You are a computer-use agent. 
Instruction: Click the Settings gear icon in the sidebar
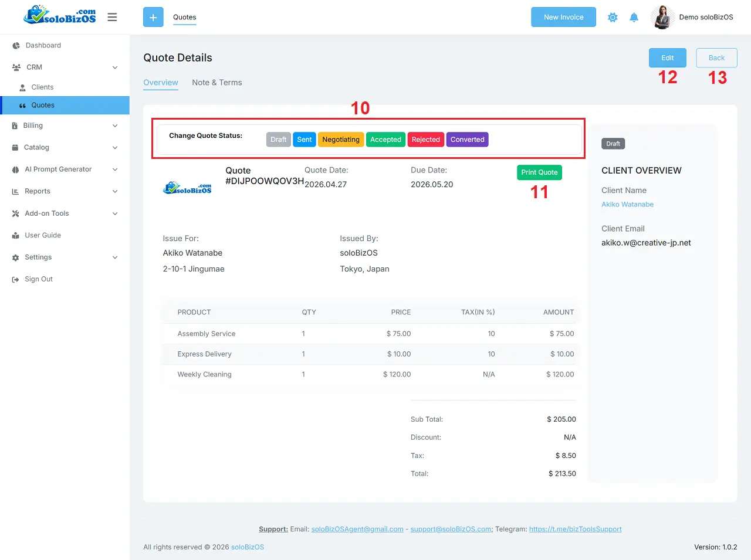(15, 257)
